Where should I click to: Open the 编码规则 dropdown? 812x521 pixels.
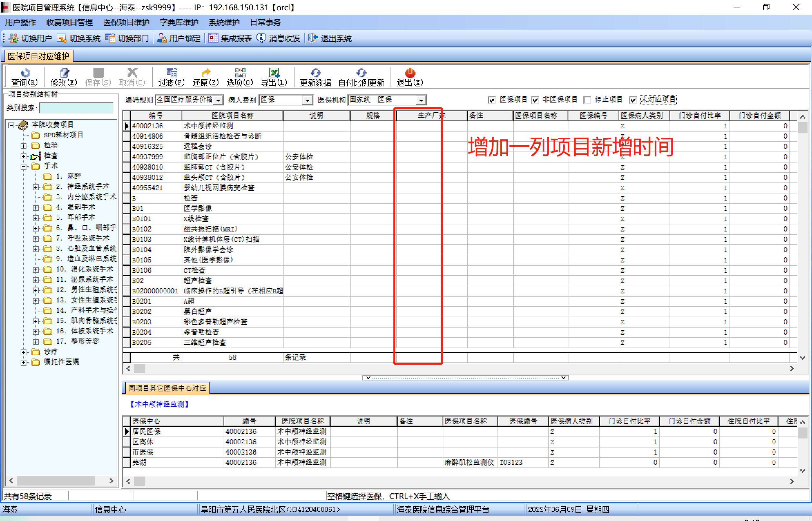[219, 100]
